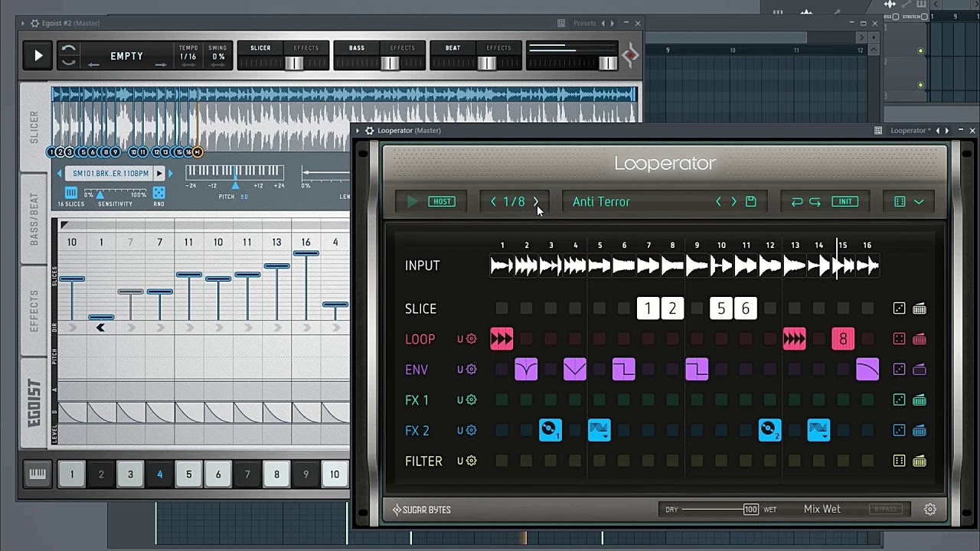980x551 pixels.
Task: Open the BASS/BEAT side tab in Egoist
Action: click(34, 219)
